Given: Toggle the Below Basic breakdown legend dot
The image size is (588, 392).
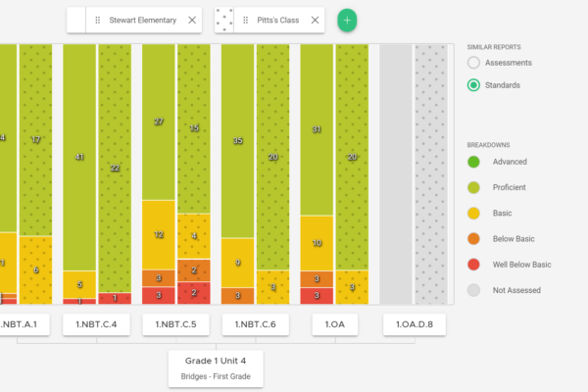Looking at the screenshot, I should [x=473, y=239].
